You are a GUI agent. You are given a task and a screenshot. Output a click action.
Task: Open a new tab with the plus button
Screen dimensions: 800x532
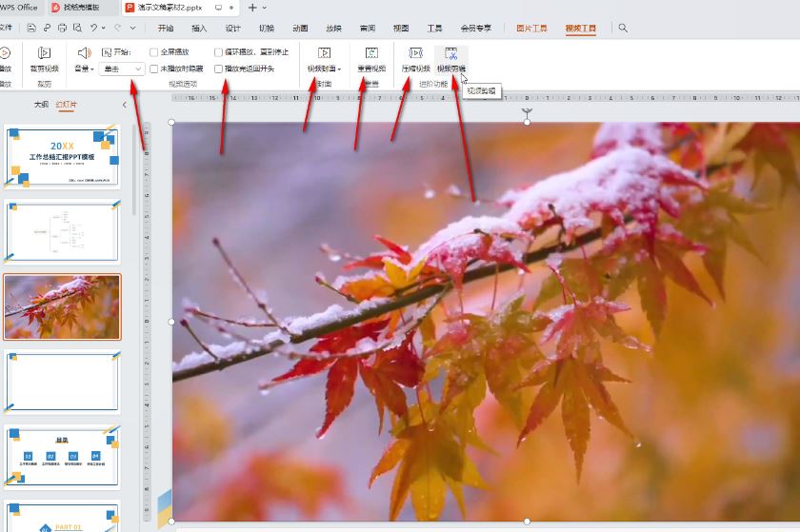click(252, 8)
